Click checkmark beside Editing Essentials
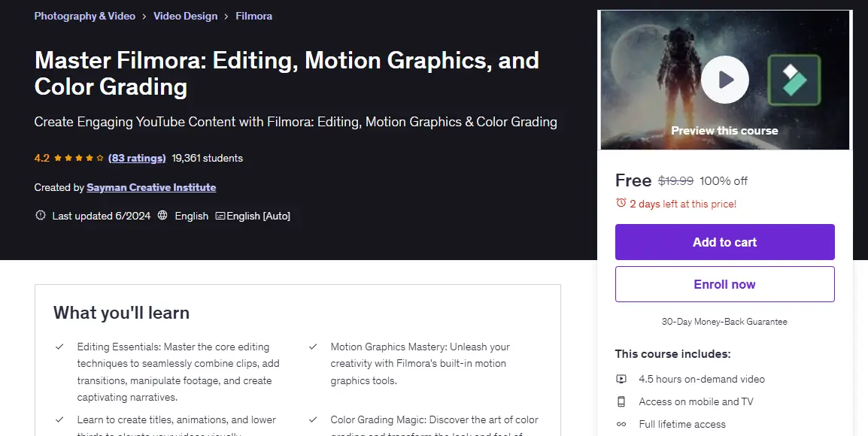The width and height of the screenshot is (868, 436). pyautogui.click(x=59, y=347)
